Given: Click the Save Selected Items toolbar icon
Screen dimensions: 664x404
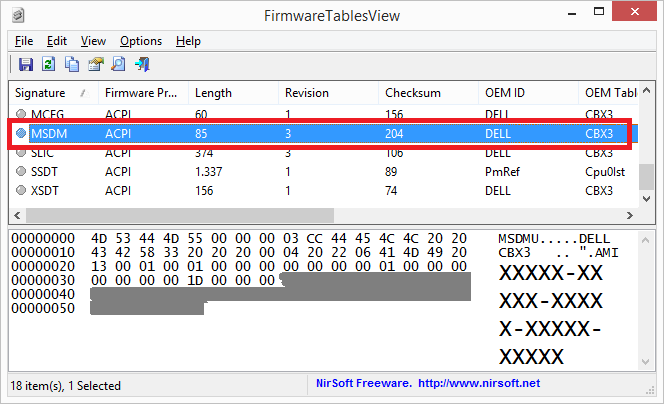Looking at the screenshot, I should (26, 64).
